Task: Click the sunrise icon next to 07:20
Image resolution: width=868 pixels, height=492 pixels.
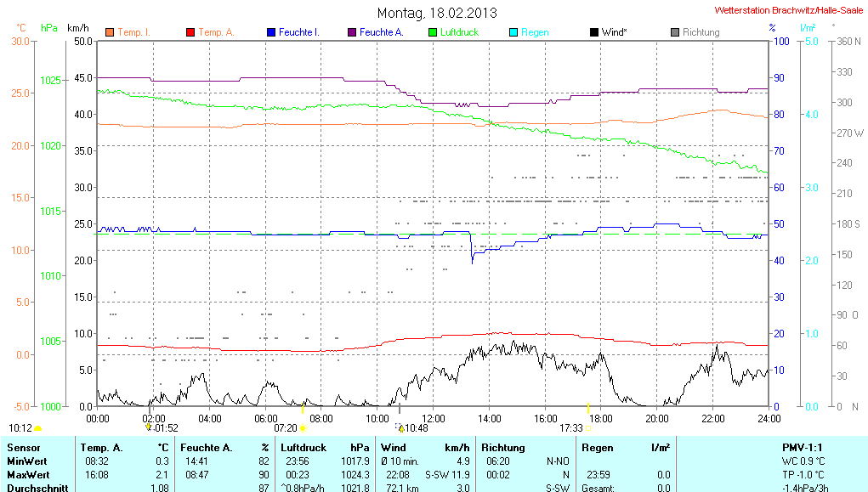Action: 304,428
